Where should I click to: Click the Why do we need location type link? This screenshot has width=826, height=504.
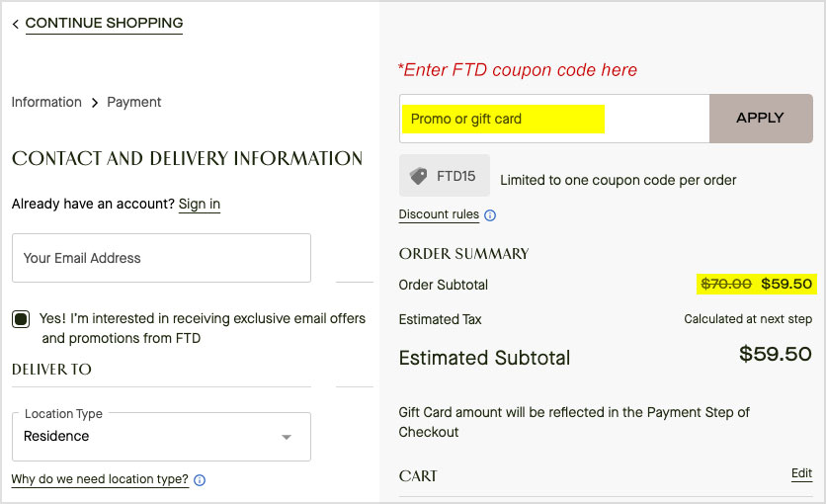100,479
